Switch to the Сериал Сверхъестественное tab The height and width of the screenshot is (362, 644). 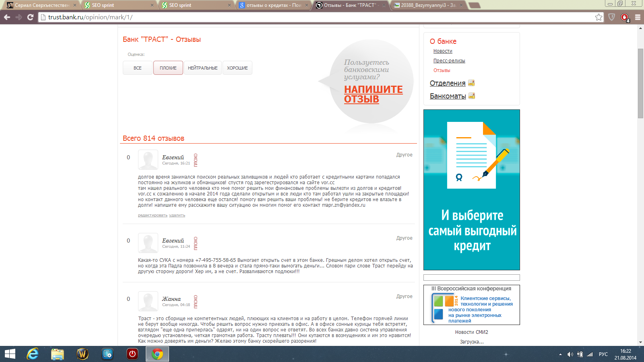[x=41, y=5]
